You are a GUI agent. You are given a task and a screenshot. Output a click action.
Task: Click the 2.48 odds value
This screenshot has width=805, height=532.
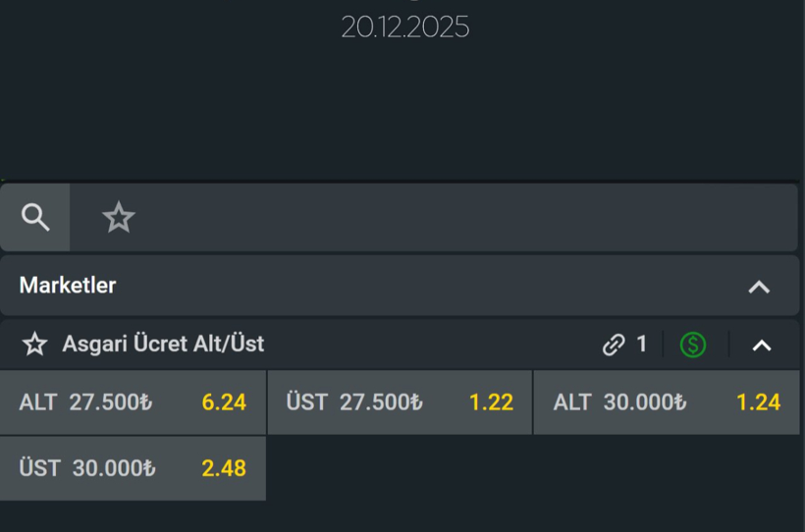pos(224,468)
